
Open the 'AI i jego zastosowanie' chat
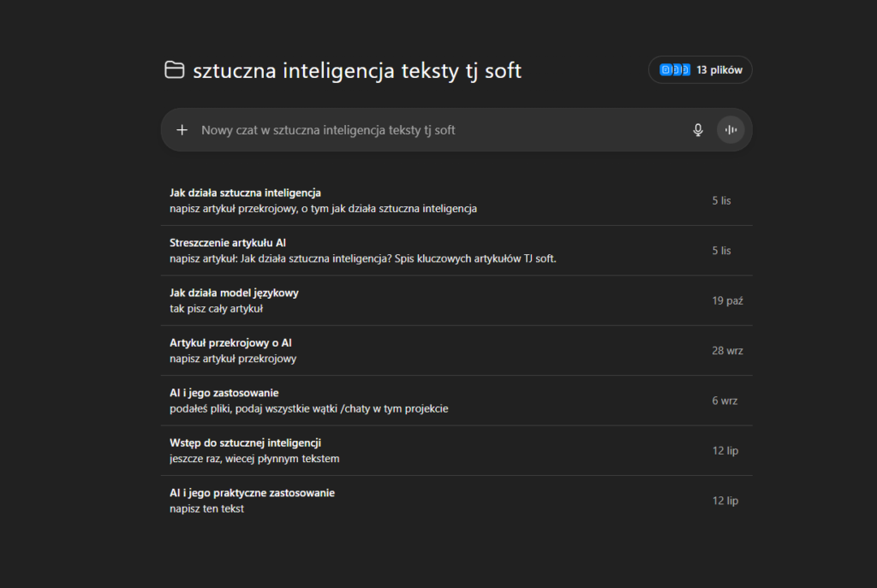(224, 393)
